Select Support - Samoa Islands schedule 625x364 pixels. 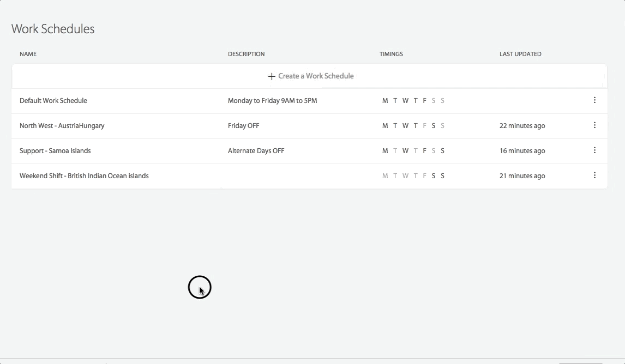pyautogui.click(x=55, y=151)
